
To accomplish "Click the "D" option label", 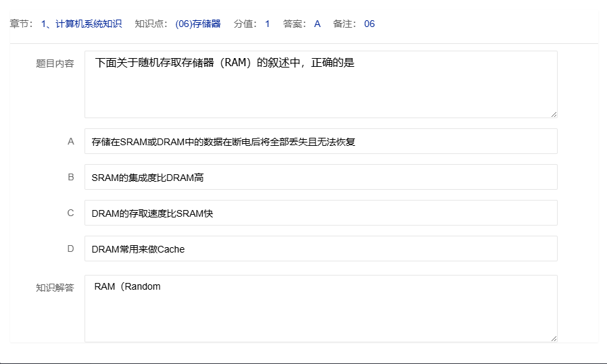I will click(x=70, y=249).
